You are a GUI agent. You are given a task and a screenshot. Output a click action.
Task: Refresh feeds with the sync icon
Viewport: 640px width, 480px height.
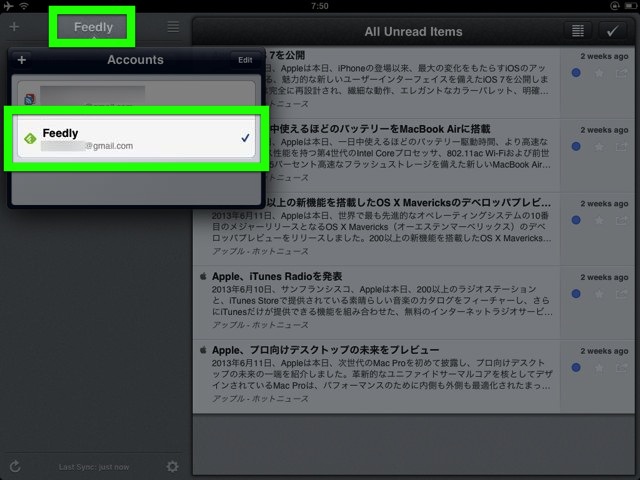click(15, 466)
